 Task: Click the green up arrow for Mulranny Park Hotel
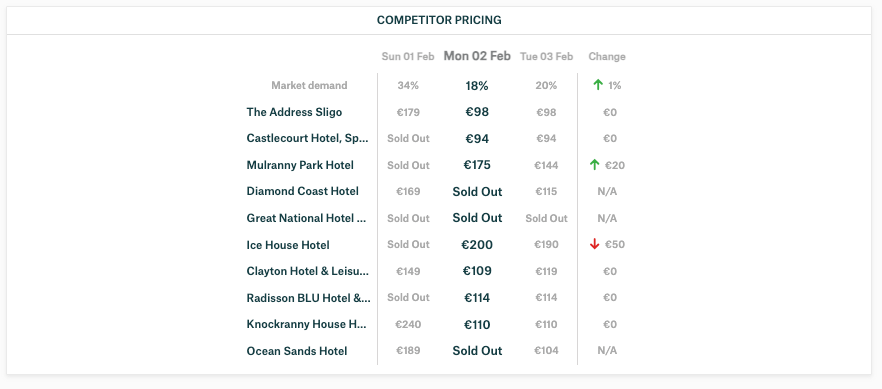595,165
